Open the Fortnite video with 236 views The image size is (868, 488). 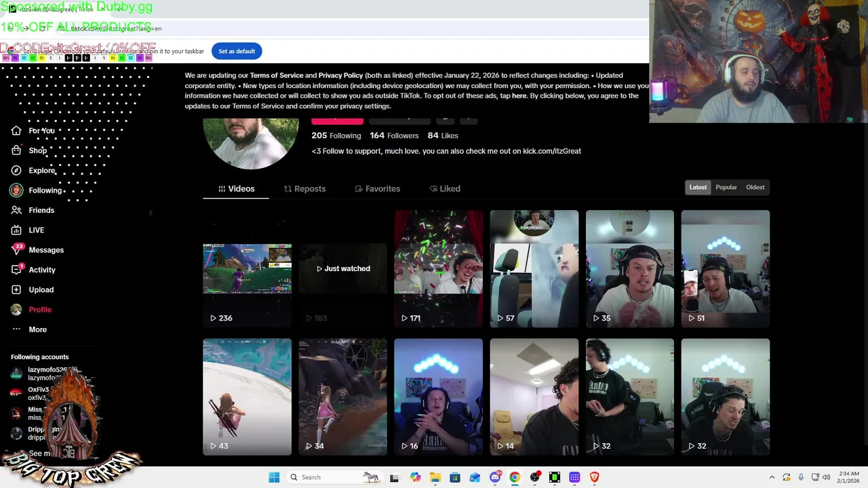point(247,268)
